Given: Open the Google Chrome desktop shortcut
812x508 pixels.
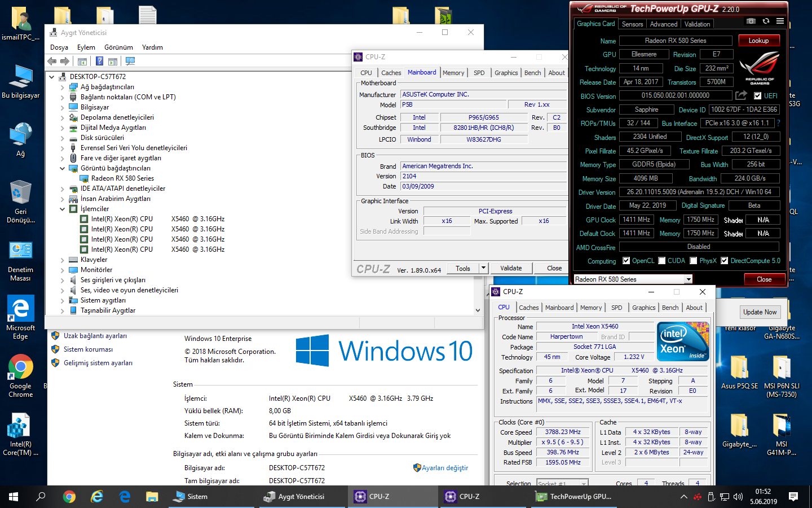Looking at the screenshot, I should (21, 376).
